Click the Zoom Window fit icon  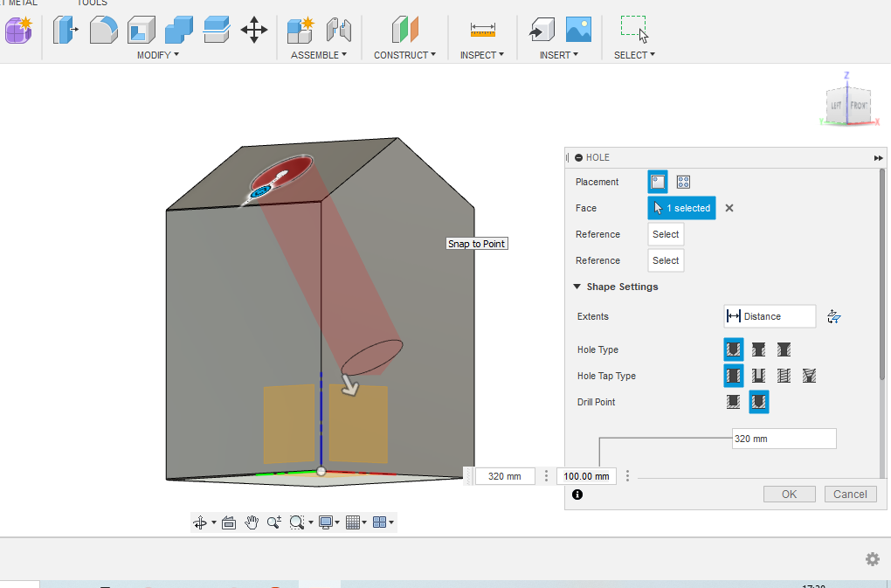(297, 522)
